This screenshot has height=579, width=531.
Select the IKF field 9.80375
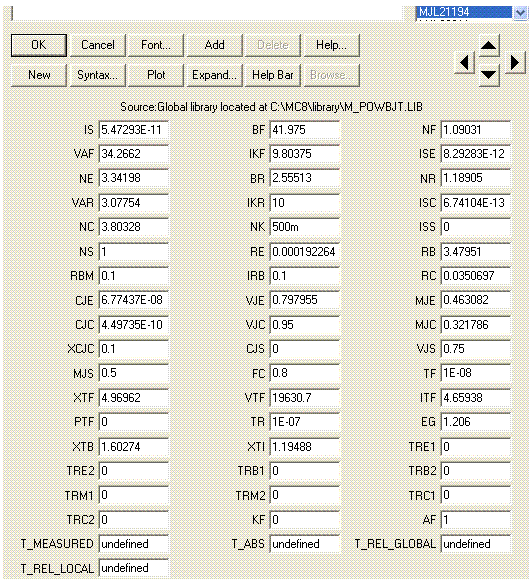(305, 154)
